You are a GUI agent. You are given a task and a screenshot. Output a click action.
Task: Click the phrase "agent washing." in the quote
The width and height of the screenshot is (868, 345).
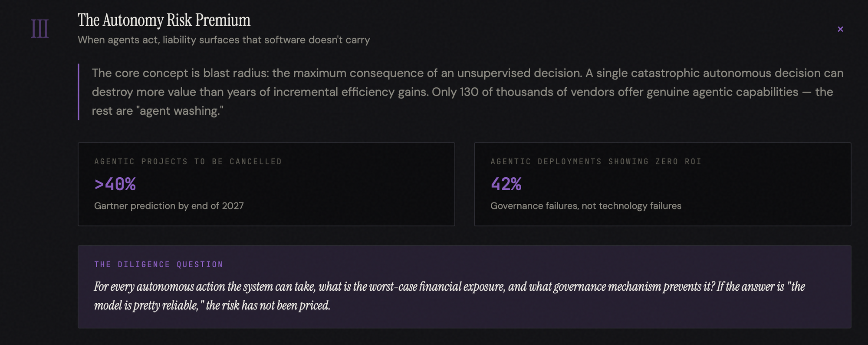(180, 111)
